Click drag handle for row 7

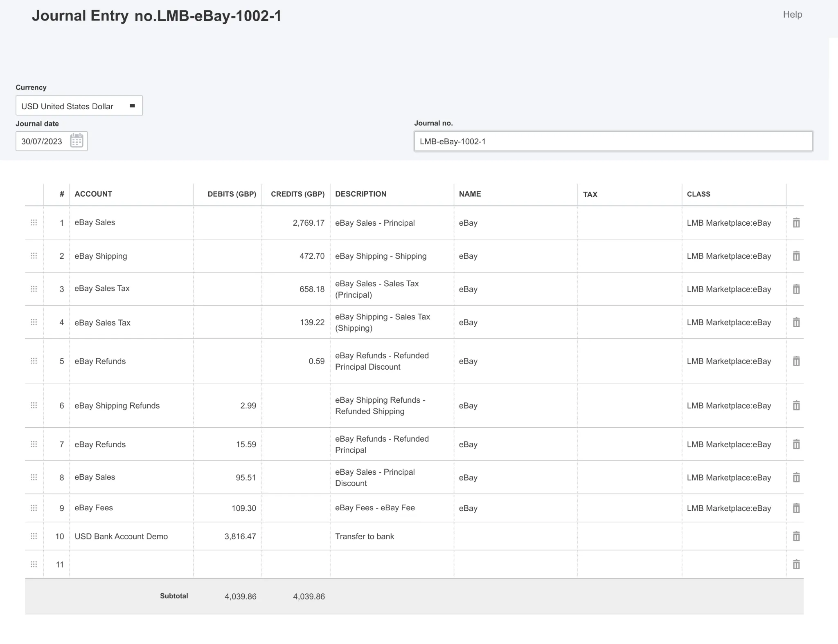coord(34,444)
